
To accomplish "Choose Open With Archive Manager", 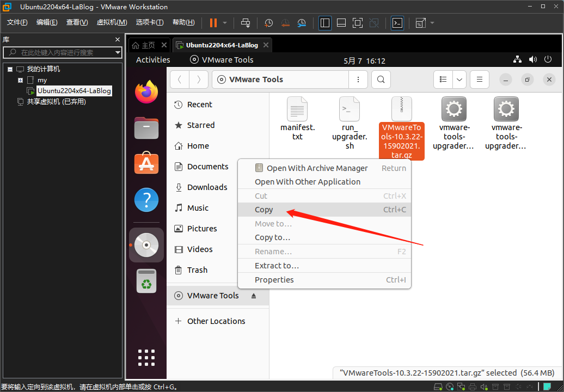I will 324,168.
